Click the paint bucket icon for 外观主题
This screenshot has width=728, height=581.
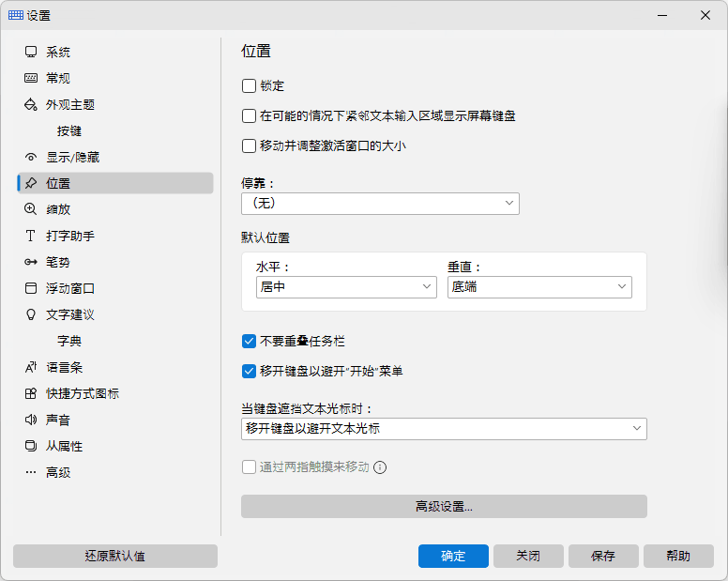[31, 104]
